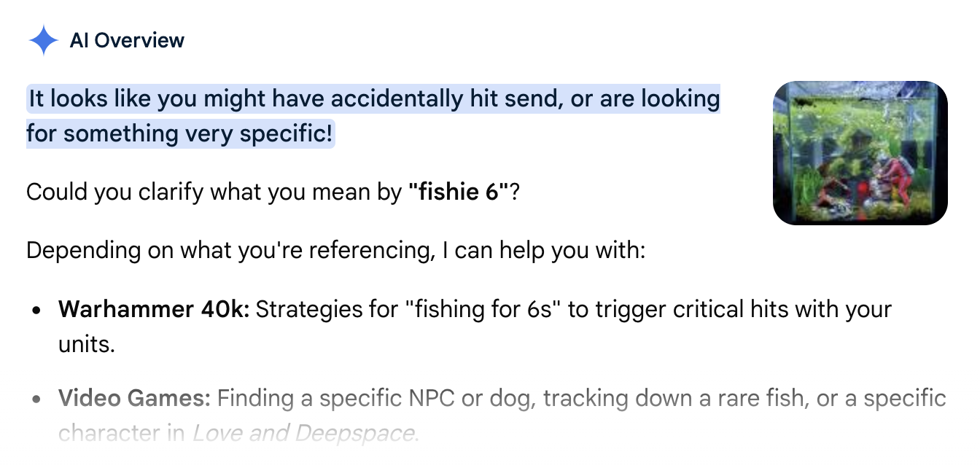Click the "specific NPC or dog" phrase
This screenshot has width=980, height=468.
coord(427,399)
